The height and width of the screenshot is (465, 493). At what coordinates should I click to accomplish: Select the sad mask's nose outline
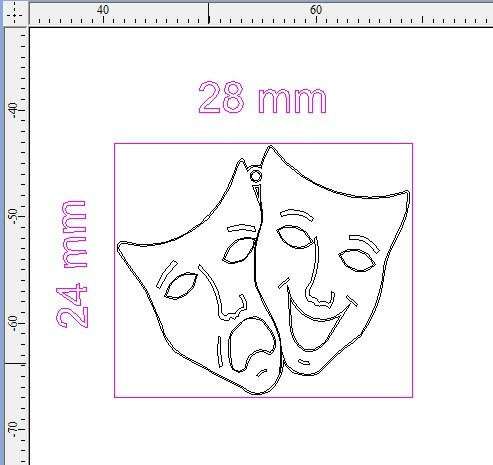223,293
